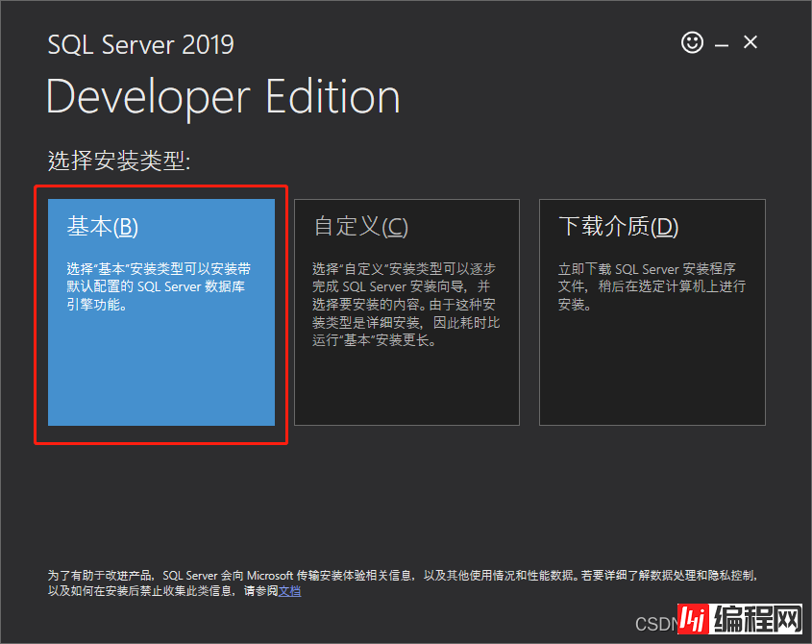Open the smiley face to send feedback
This screenshot has height=644, width=812.
[692, 42]
